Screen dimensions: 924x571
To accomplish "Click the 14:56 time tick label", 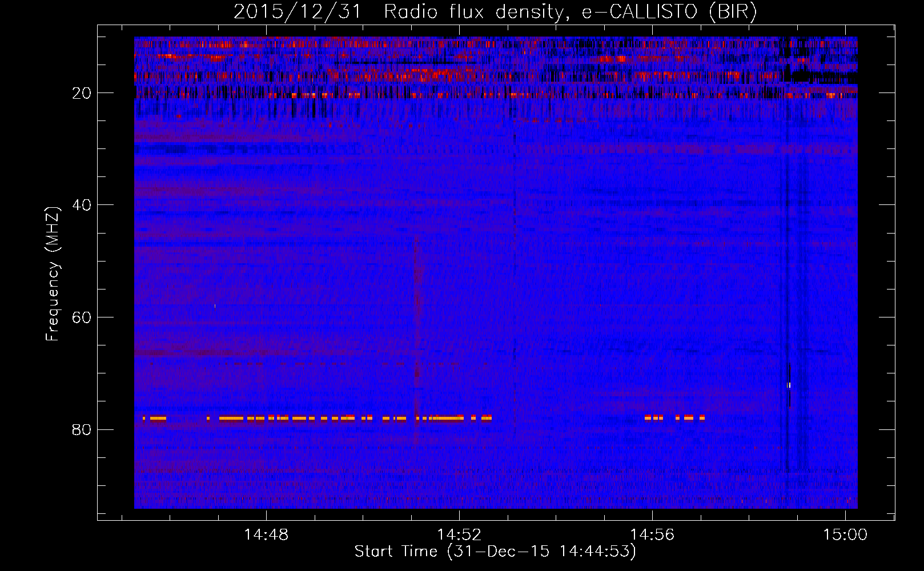I will [652, 535].
